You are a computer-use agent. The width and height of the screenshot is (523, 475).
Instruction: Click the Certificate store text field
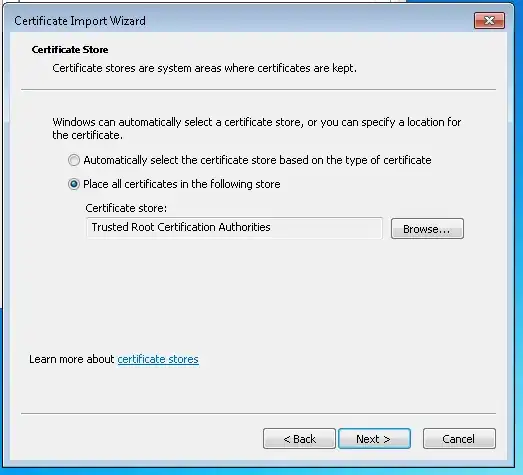pos(234,228)
